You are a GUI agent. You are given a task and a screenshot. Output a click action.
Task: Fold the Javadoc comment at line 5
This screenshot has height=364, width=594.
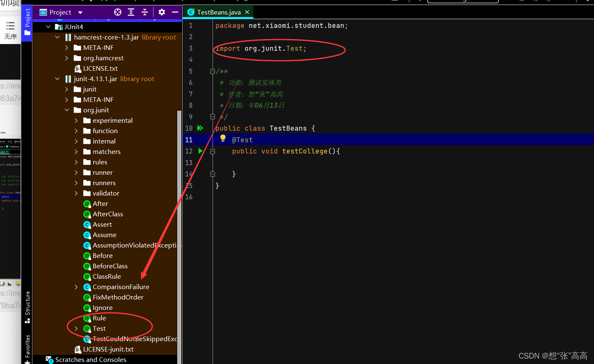coord(213,72)
